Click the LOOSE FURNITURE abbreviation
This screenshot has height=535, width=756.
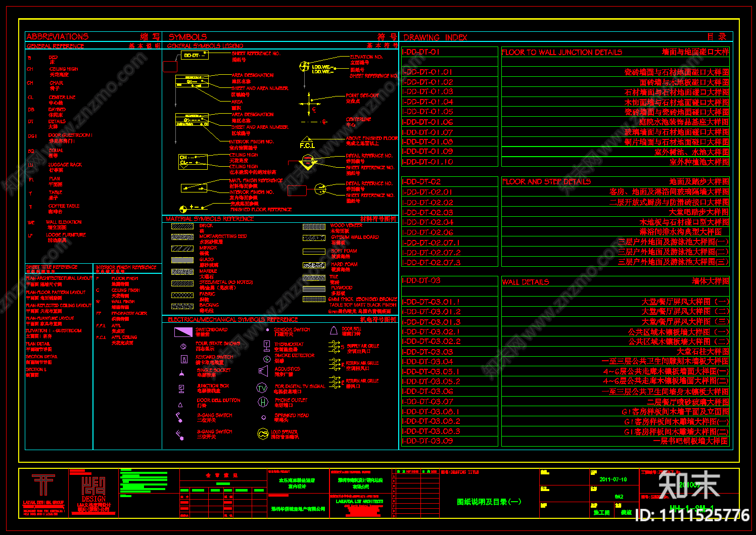point(66,235)
